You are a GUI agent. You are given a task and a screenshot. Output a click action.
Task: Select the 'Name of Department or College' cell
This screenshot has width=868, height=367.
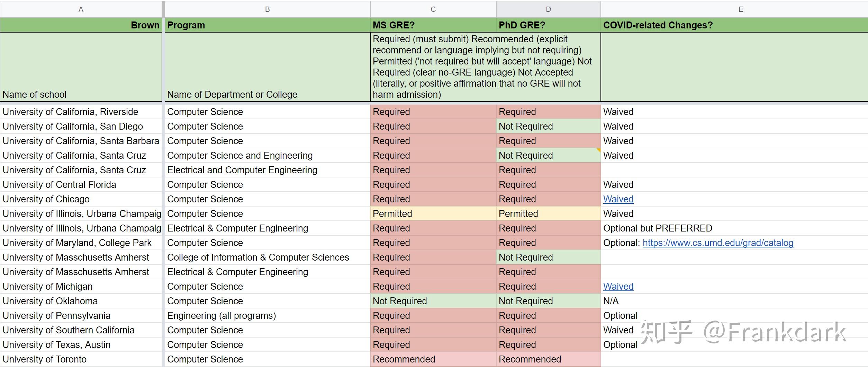[x=267, y=67]
